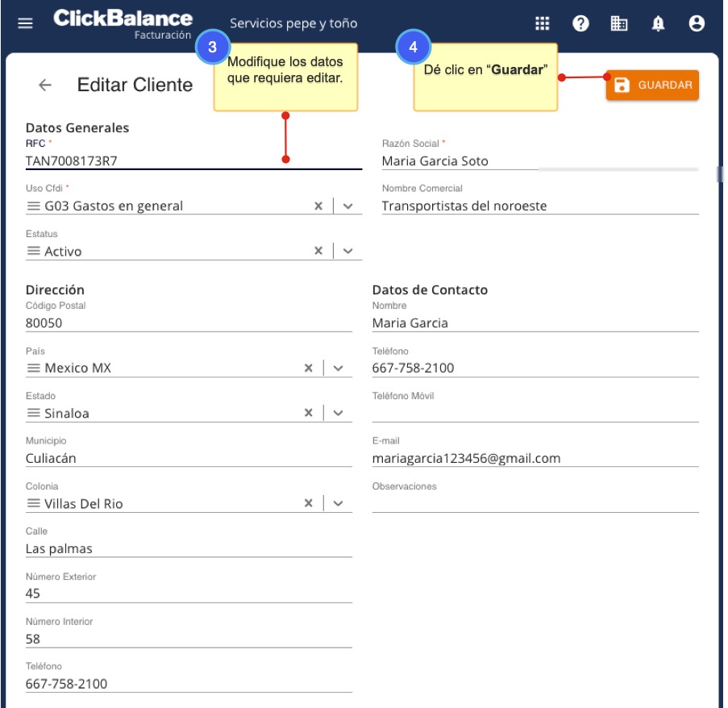728x708 pixels.
Task: Open the apps grid icon
Action: tap(543, 23)
